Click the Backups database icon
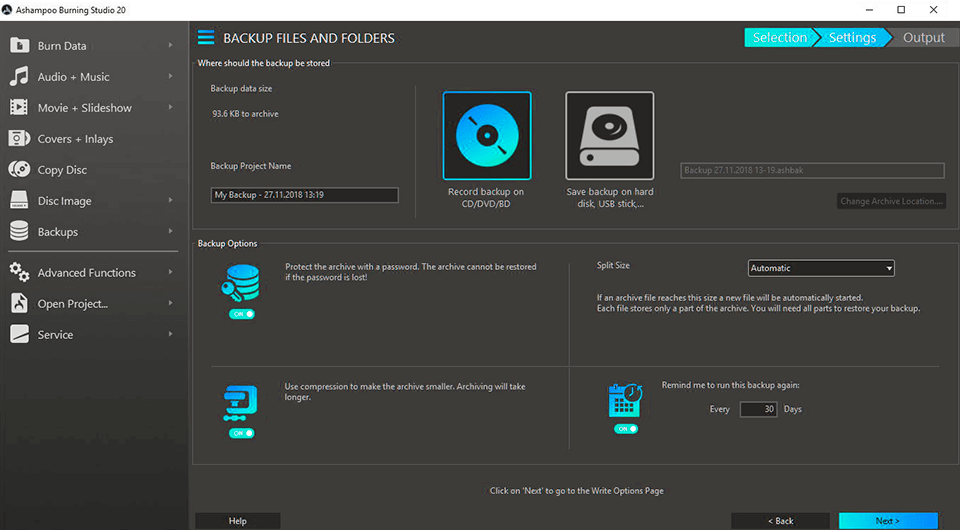The height and width of the screenshot is (530, 960). [19, 231]
